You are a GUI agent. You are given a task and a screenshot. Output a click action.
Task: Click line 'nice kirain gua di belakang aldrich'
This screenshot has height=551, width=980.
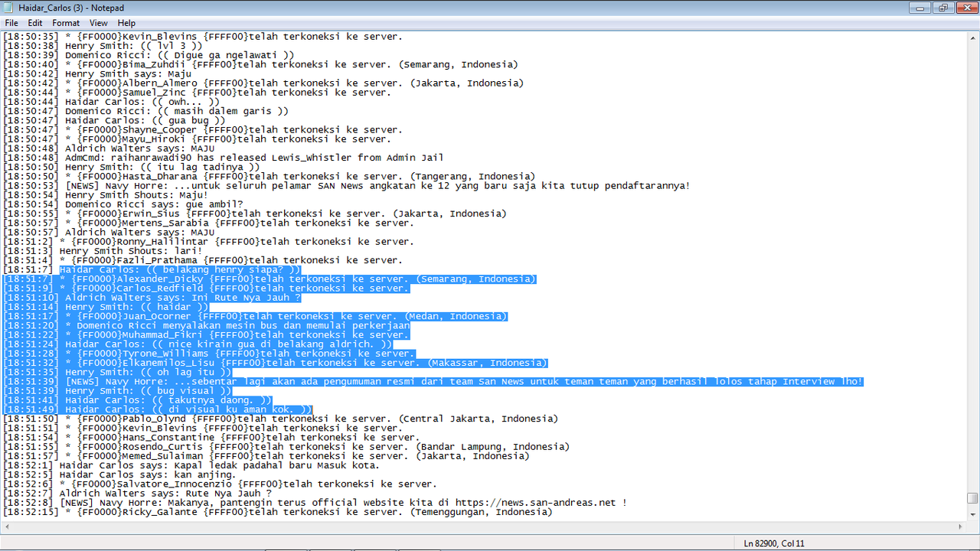pos(198,344)
